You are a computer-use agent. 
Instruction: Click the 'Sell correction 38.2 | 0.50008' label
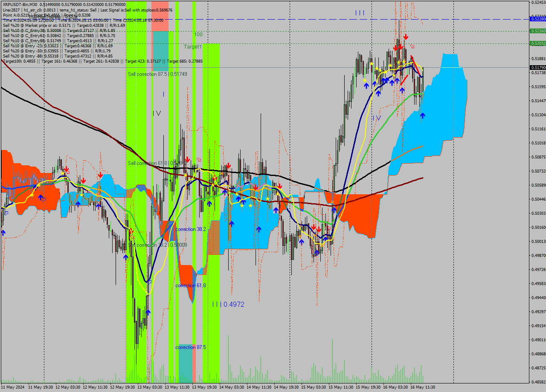pyautogui.click(x=157, y=245)
